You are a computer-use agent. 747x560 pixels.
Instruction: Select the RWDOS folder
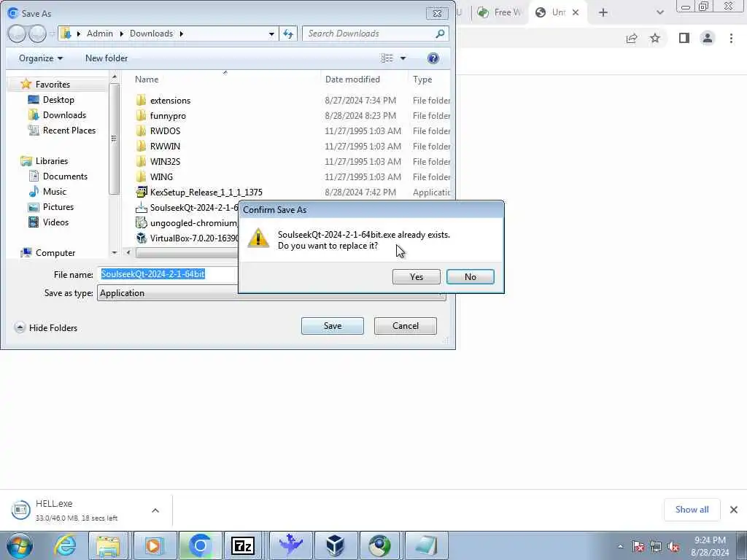165,131
